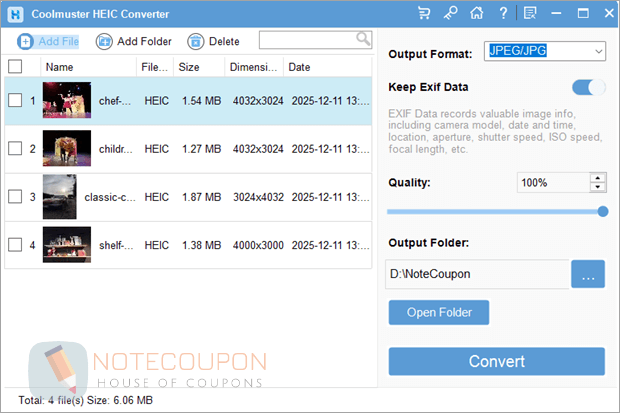Screen dimensions: 620x413
Task: Check the box for file 4 shelf
Action: (x=15, y=245)
